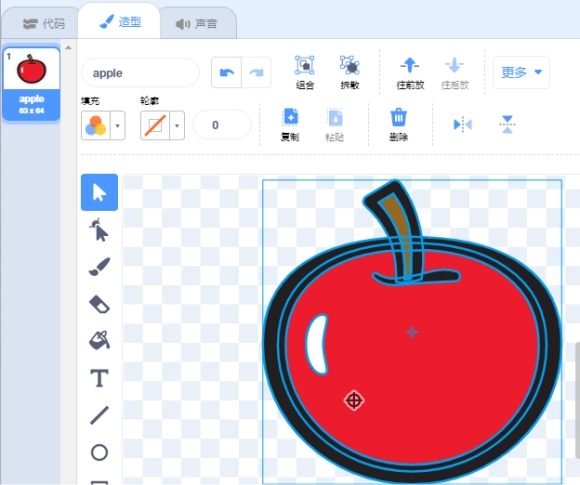Click the Fill color swatch
Screen dimensions: 580x485
96,125
